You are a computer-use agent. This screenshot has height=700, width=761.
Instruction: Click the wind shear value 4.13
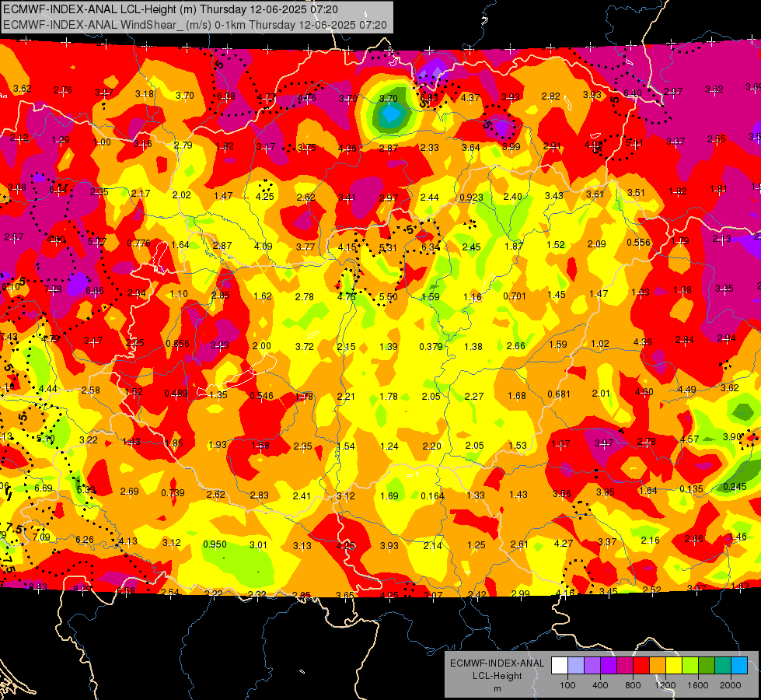coord(127,541)
